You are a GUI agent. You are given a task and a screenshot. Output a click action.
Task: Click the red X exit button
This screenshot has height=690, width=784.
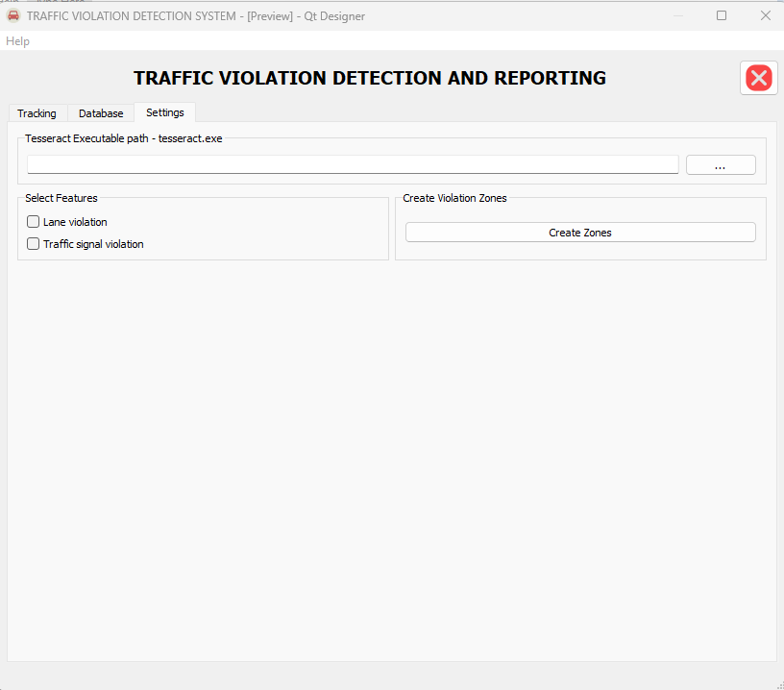click(x=758, y=78)
